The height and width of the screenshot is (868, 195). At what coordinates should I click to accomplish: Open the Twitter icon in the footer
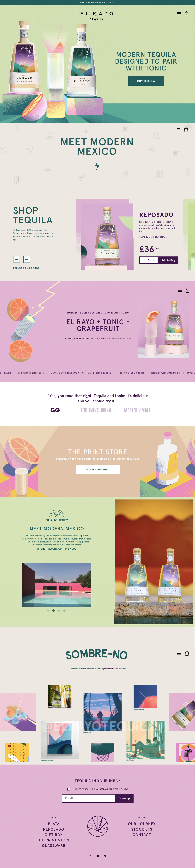click(105, 855)
